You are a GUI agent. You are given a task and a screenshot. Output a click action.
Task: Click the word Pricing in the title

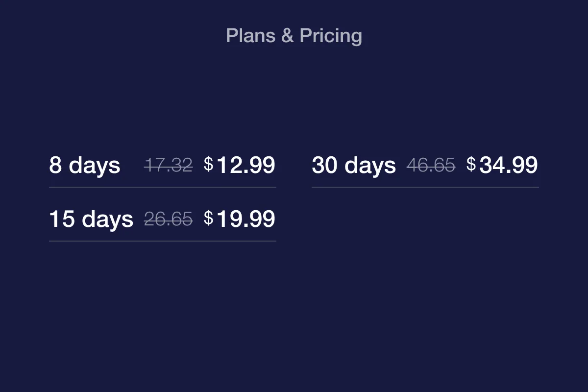pyautogui.click(x=331, y=36)
